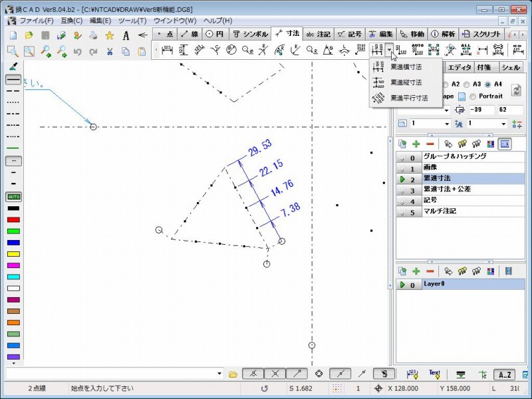
Task: Select the 累進寸法 group row
Action: [460, 179]
